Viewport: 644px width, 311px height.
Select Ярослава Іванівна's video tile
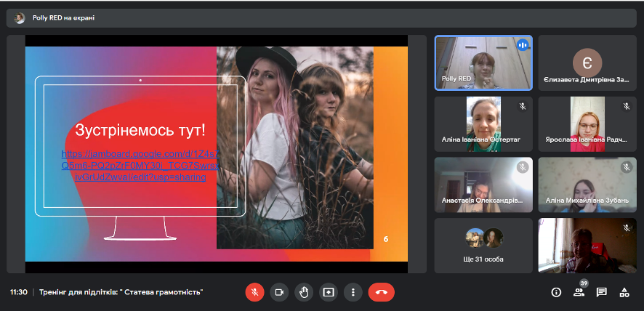(x=587, y=124)
